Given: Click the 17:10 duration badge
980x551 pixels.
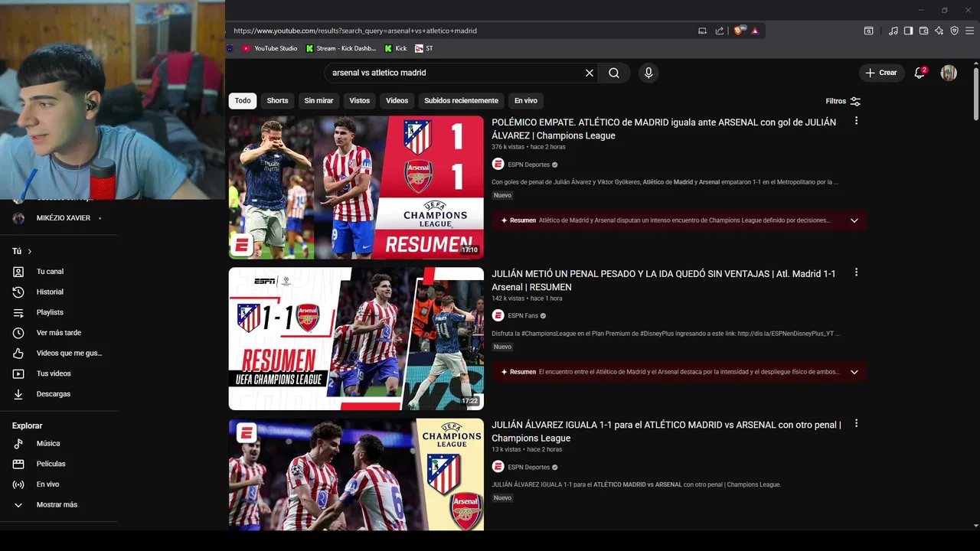Looking at the screenshot, I should [469, 250].
